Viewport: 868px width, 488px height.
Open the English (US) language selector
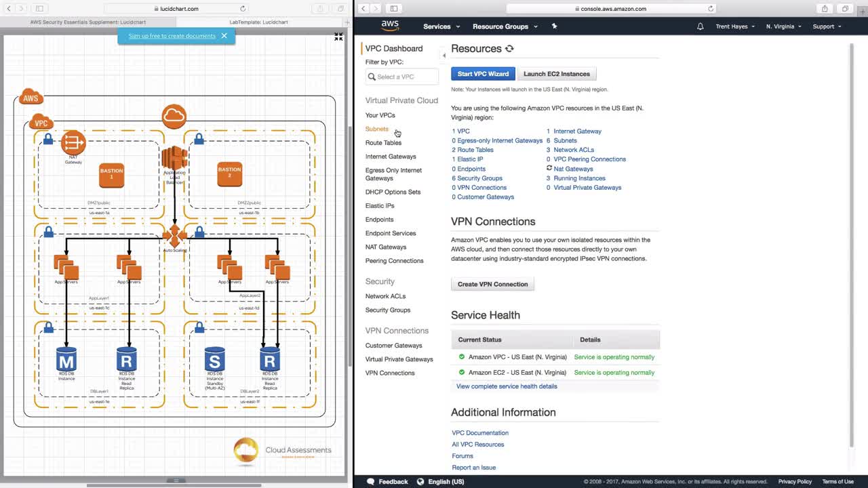click(441, 482)
